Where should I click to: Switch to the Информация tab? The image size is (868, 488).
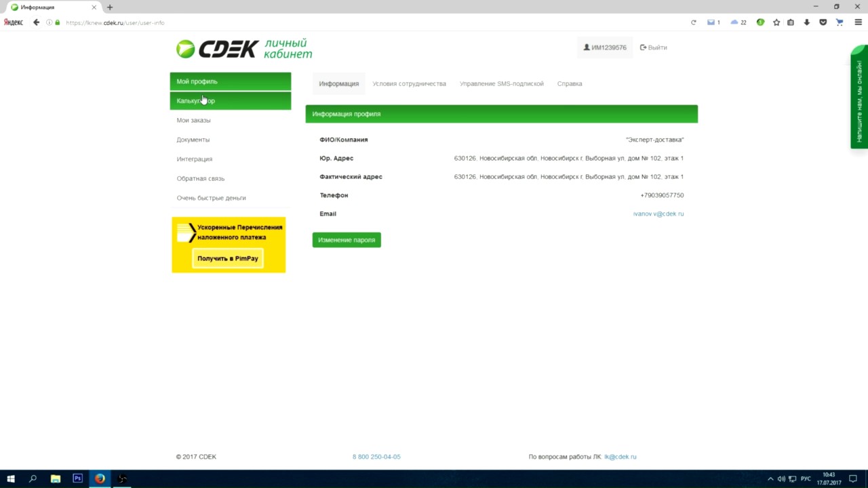tap(339, 83)
